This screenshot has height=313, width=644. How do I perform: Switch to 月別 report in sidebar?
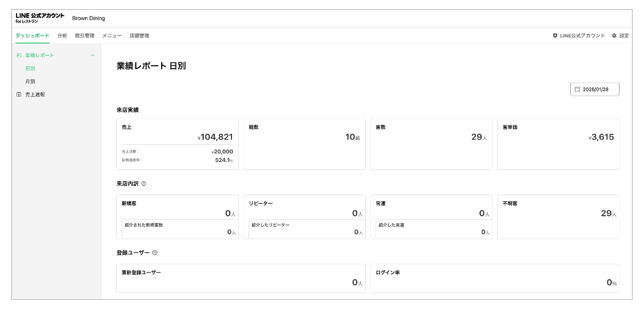pyautogui.click(x=30, y=81)
